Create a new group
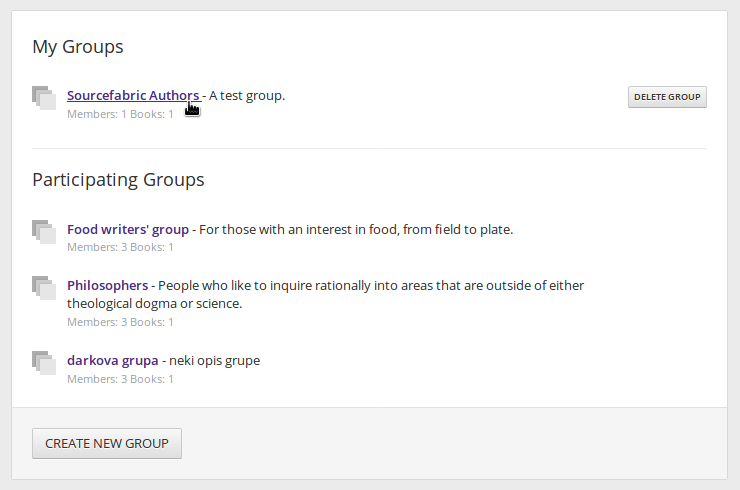This screenshot has height=490, width=740. pos(107,443)
